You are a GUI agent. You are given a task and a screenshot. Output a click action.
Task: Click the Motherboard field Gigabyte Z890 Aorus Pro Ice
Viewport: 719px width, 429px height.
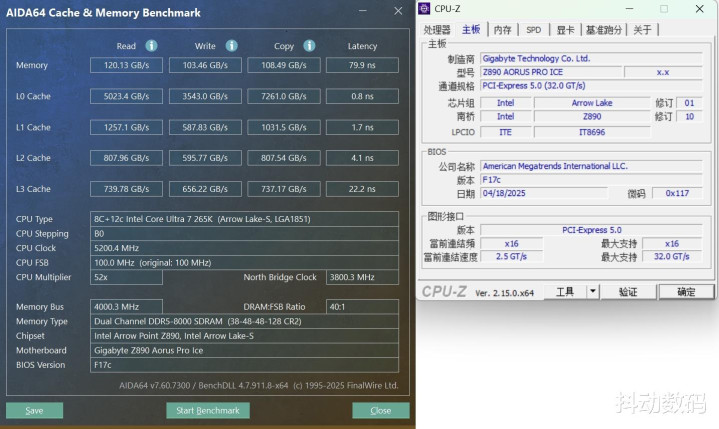point(244,351)
